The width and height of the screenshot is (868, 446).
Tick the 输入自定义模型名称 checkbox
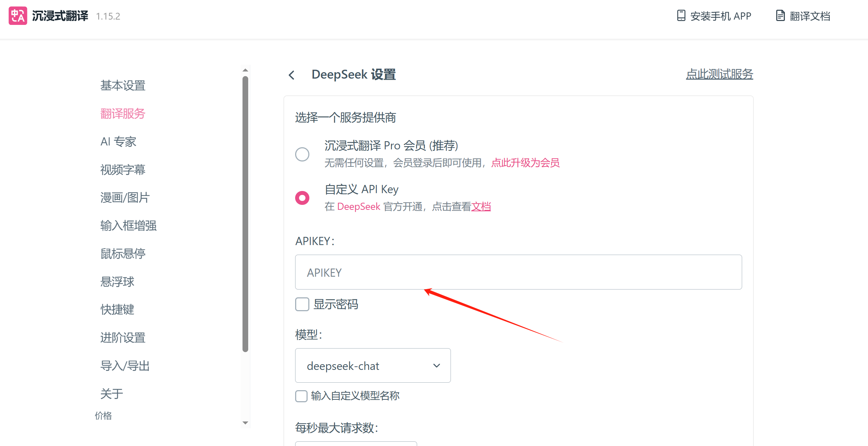click(301, 396)
